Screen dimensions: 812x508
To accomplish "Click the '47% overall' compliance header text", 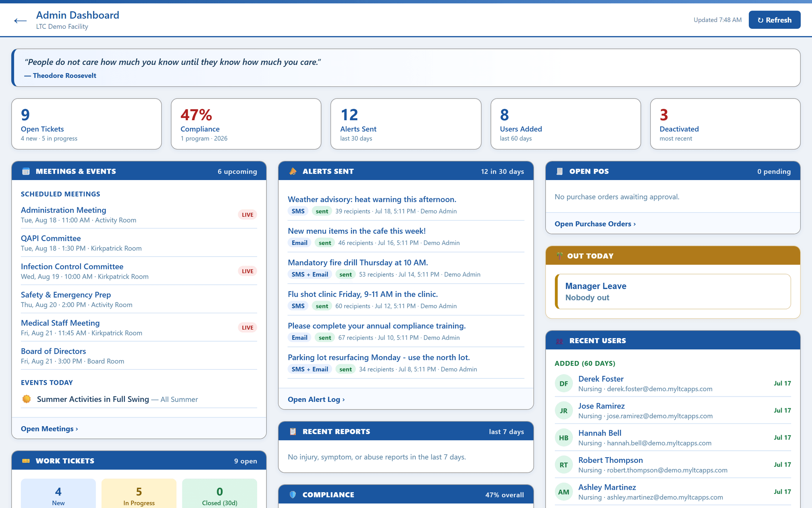I will click(504, 495).
